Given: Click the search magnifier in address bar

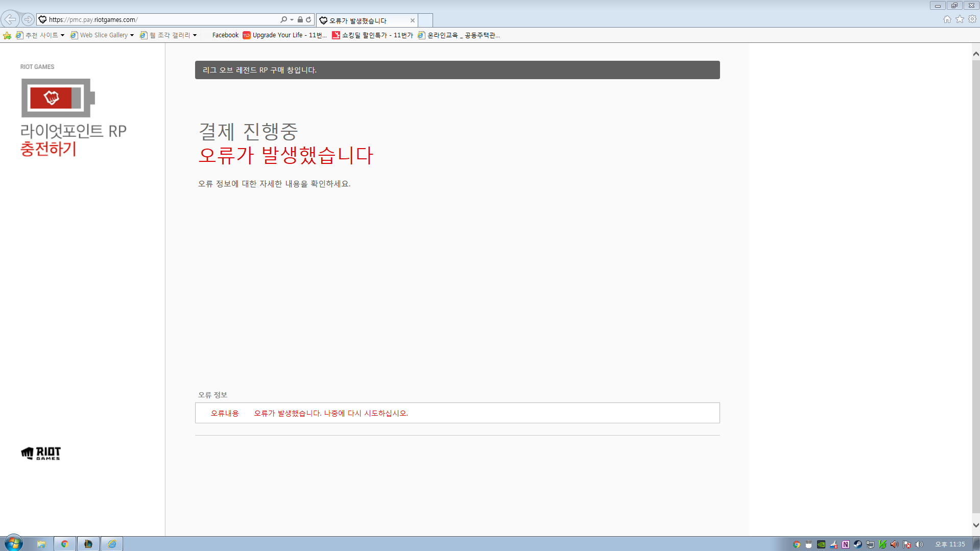Looking at the screenshot, I should [x=283, y=19].
